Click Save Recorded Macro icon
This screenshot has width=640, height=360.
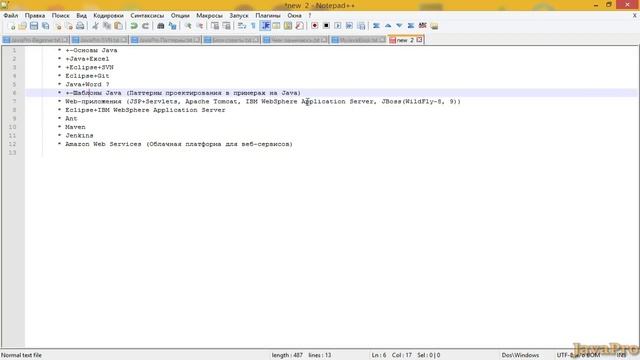361,26
